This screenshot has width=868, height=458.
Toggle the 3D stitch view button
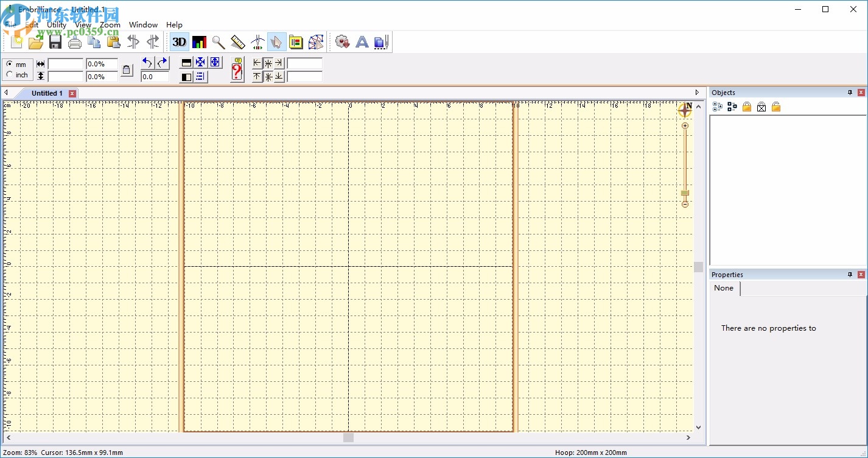[179, 42]
